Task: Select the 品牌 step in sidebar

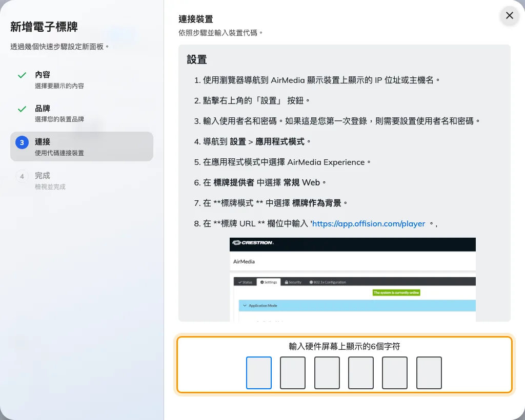Action: [x=82, y=113]
